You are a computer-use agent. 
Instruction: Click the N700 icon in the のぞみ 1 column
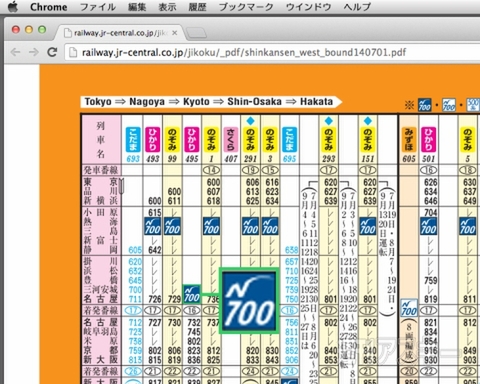pos(211,226)
